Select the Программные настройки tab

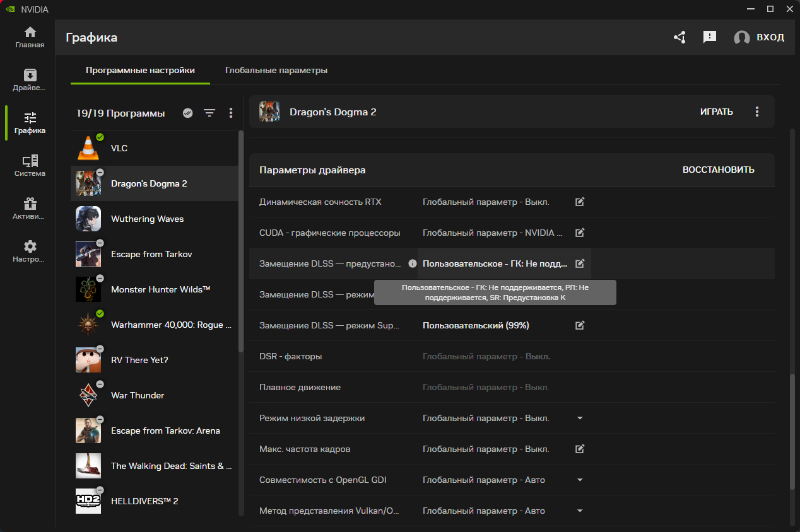(x=140, y=70)
